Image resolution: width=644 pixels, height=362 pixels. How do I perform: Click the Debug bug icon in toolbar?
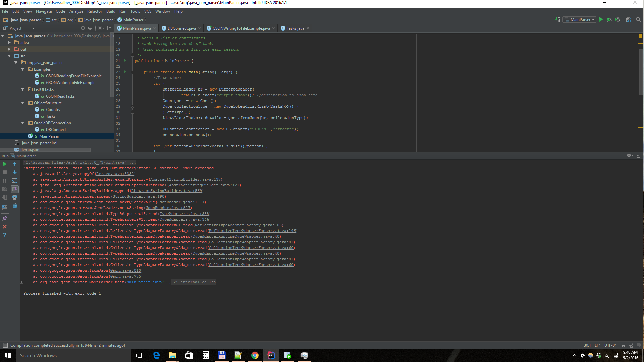pyautogui.click(x=609, y=20)
